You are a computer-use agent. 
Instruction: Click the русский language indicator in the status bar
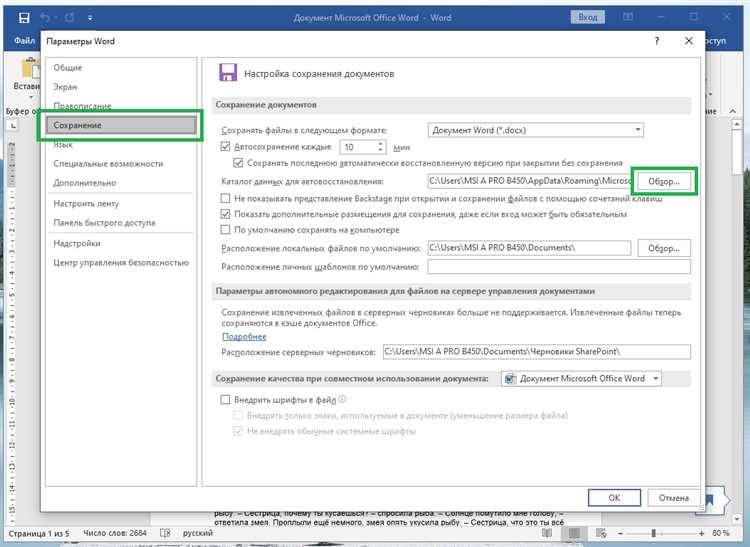click(x=198, y=533)
